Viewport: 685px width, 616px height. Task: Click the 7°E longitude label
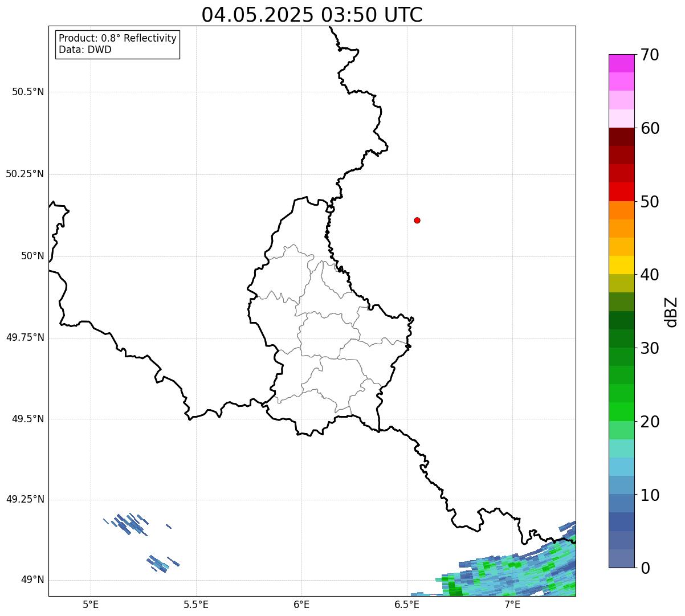click(x=512, y=604)
